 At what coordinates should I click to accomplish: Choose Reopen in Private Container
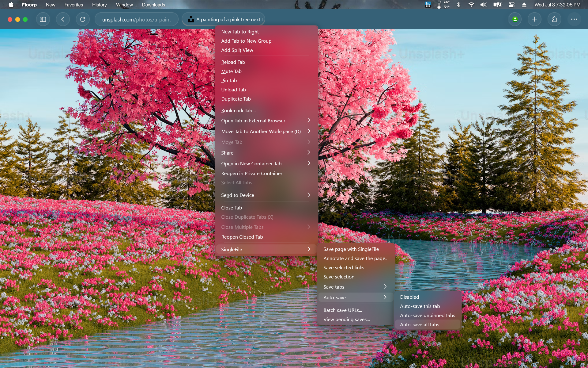266,173
